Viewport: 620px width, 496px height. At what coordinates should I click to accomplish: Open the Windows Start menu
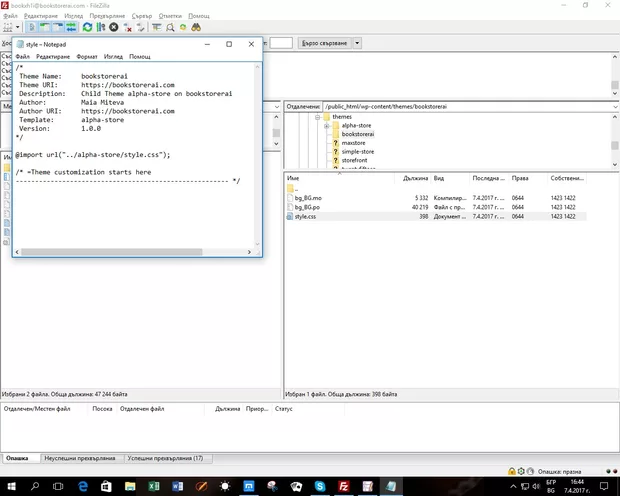(11, 486)
